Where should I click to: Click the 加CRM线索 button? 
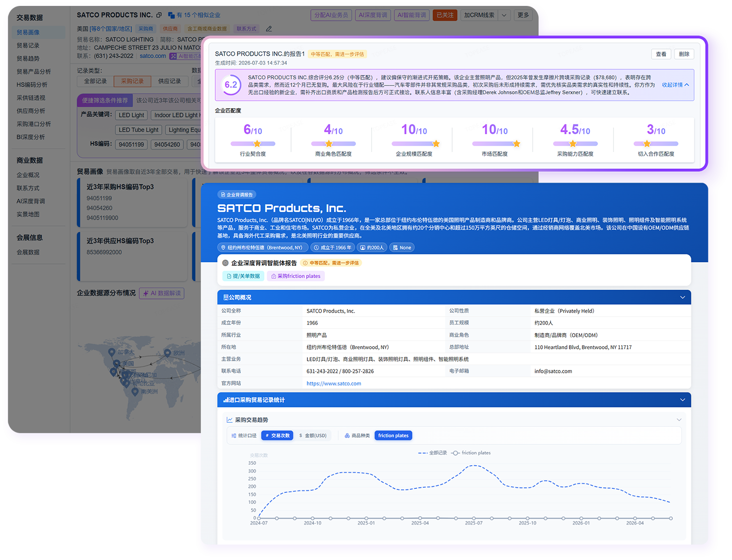tap(479, 15)
